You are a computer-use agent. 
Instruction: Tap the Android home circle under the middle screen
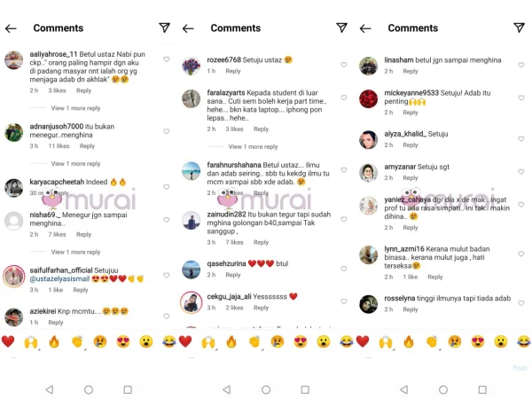point(266,389)
